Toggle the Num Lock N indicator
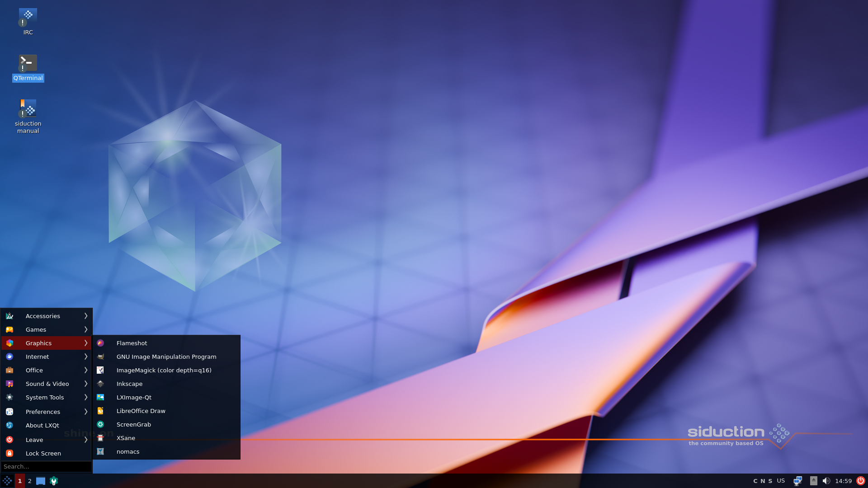The width and height of the screenshot is (868, 488). [x=763, y=481]
